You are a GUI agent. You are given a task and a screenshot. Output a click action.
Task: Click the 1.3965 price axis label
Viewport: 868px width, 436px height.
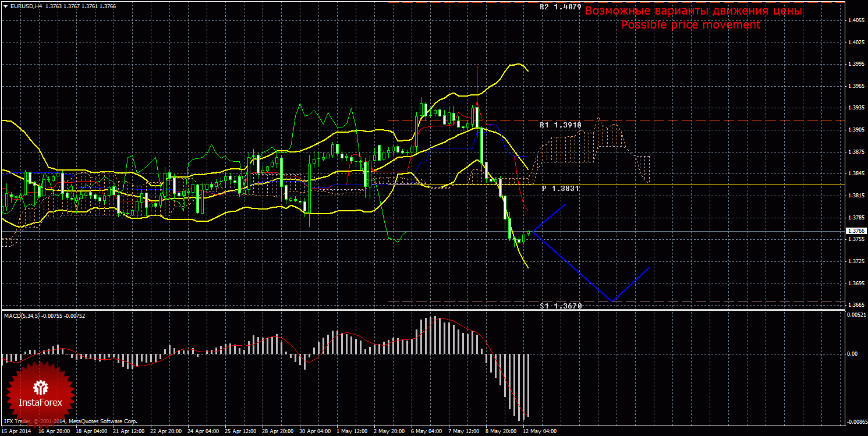coord(855,86)
